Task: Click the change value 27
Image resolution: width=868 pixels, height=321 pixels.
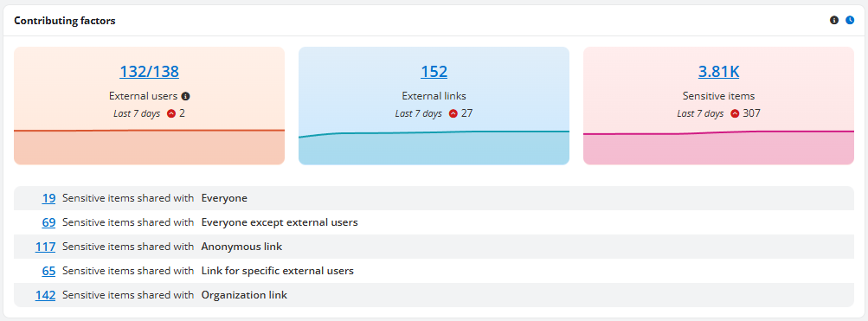Action: (467, 113)
